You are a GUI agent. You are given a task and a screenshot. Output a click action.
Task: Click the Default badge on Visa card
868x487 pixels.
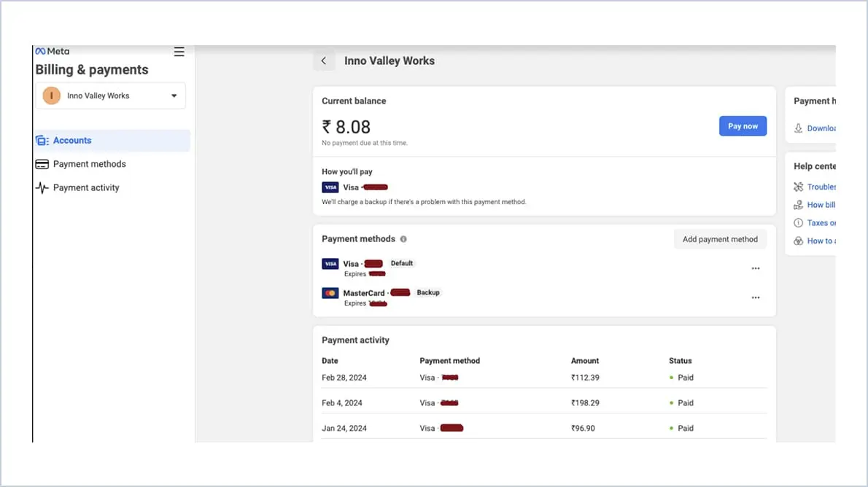pos(402,263)
